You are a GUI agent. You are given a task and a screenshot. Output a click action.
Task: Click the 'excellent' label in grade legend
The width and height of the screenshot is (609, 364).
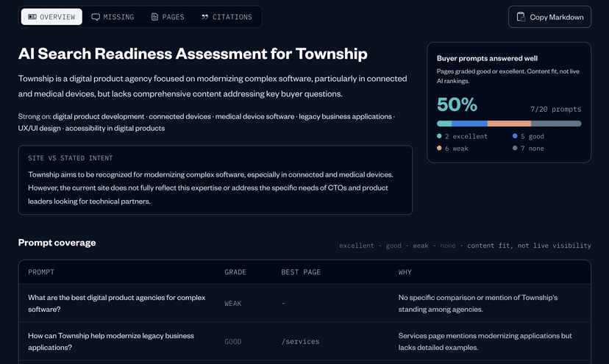357,246
